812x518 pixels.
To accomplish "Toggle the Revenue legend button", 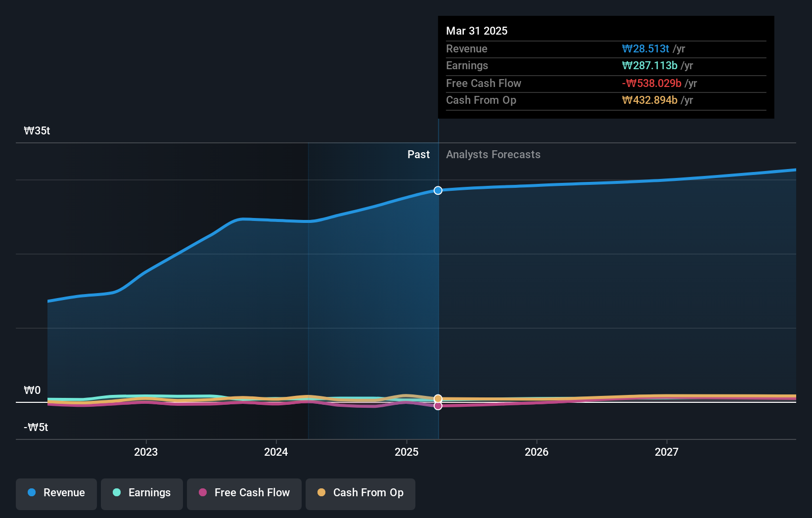I will (x=56, y=494).
